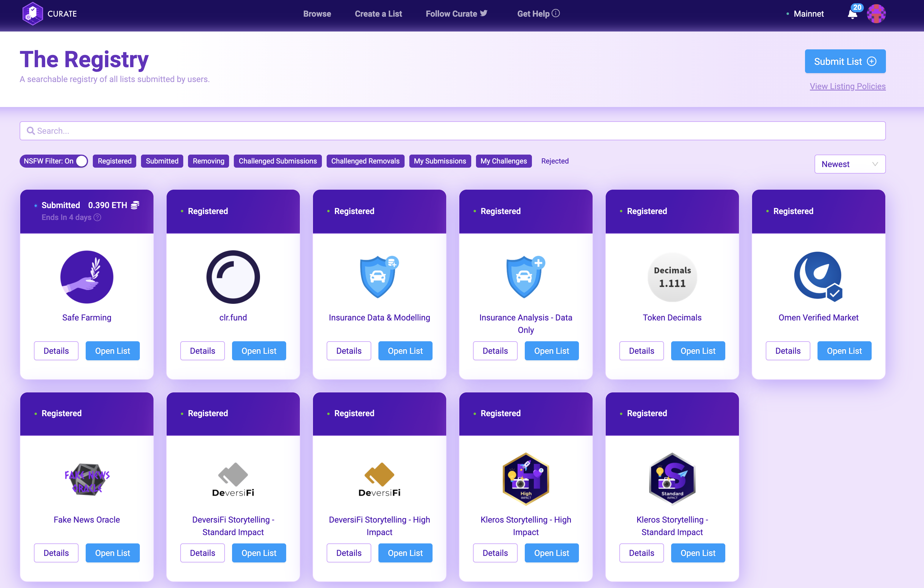The width and height of the screenshot is (924, 588).
Task: Toggle the Rejected filter tag
Action: click(x=555, y=161)
